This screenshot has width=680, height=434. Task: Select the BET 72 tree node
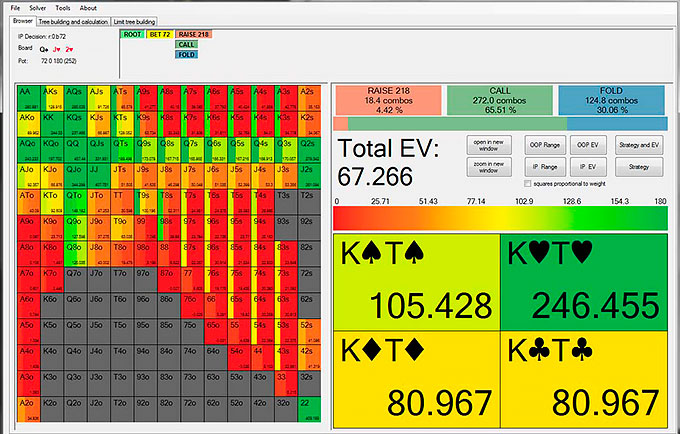[159, 34]
